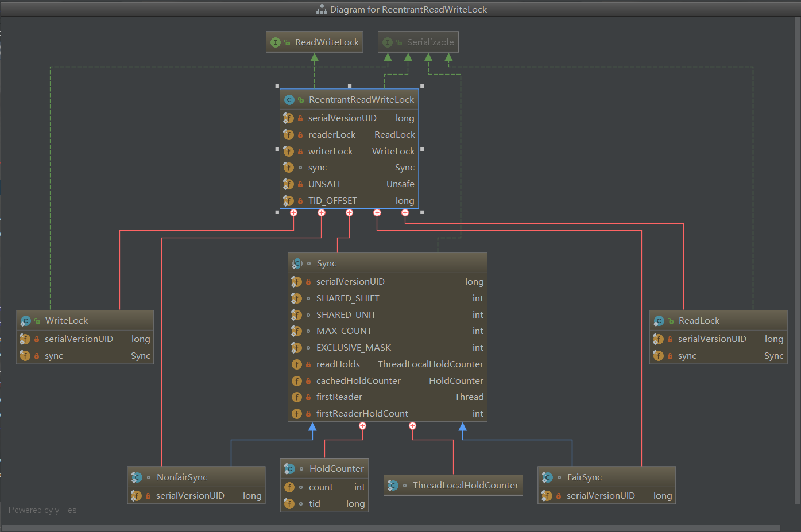Image resolution: width=801 pixels, height=532 pixels.
Task: Click the Sync abstract class icon
Action: (x=297, y=263)
